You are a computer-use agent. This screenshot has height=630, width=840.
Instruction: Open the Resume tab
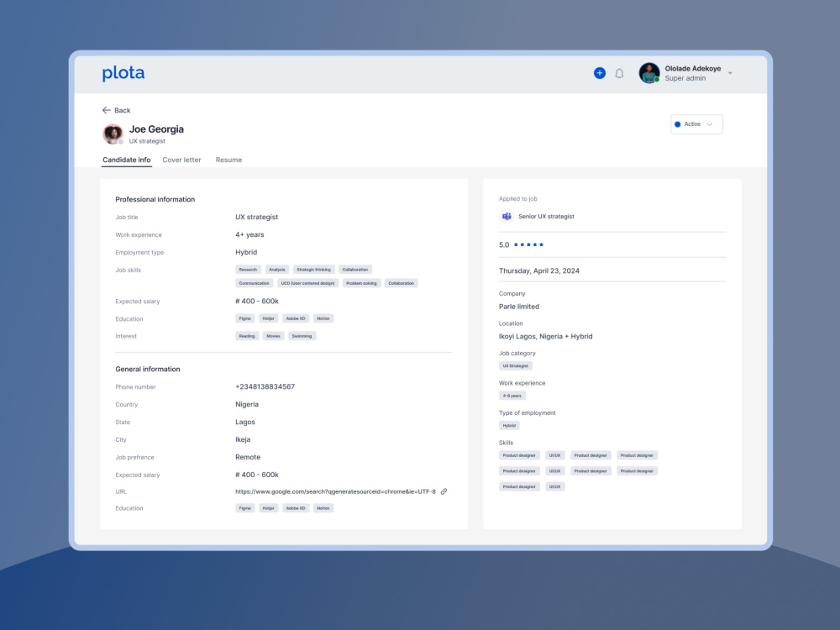[228, 160]
